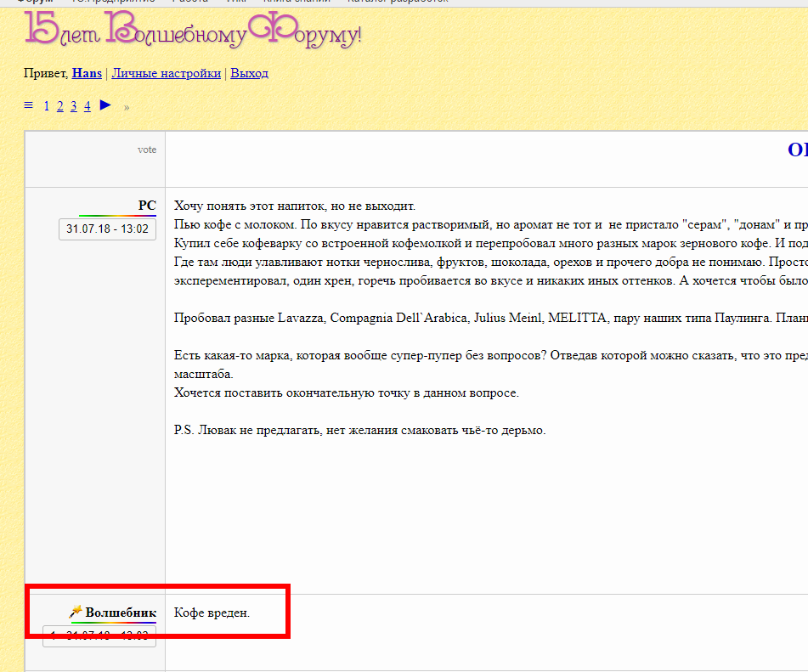Click the line listing Lavazza and Julius Meinl
Image resolution: width=808 pixels, height=672 pixels.
(x=490, y=318)
